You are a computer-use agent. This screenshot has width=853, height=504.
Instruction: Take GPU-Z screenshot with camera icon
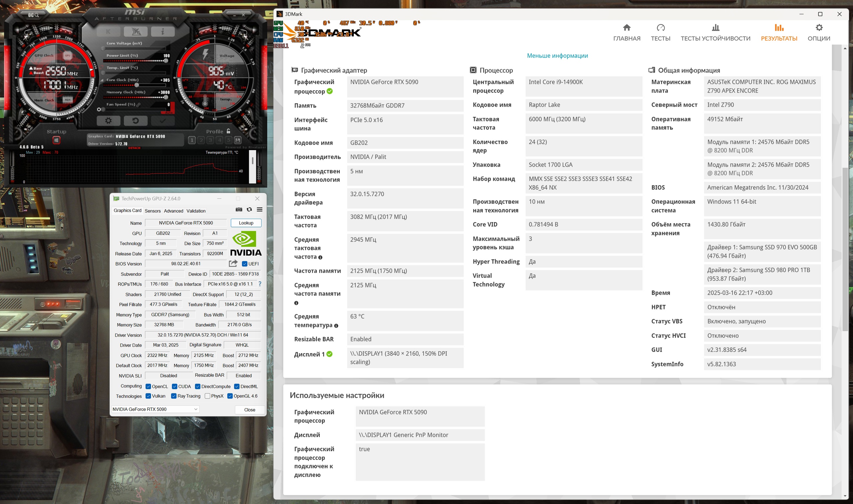[239, 209]
